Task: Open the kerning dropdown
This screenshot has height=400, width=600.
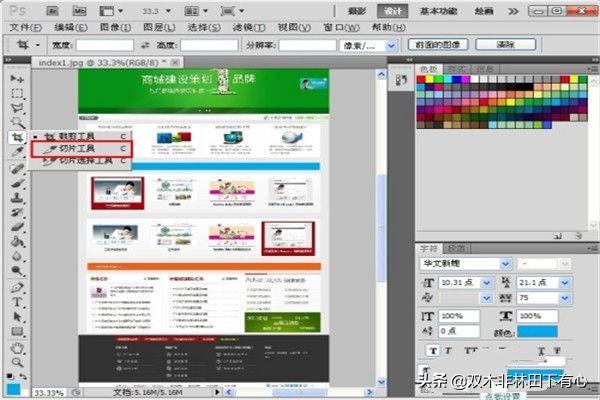Action: point(487,298)
